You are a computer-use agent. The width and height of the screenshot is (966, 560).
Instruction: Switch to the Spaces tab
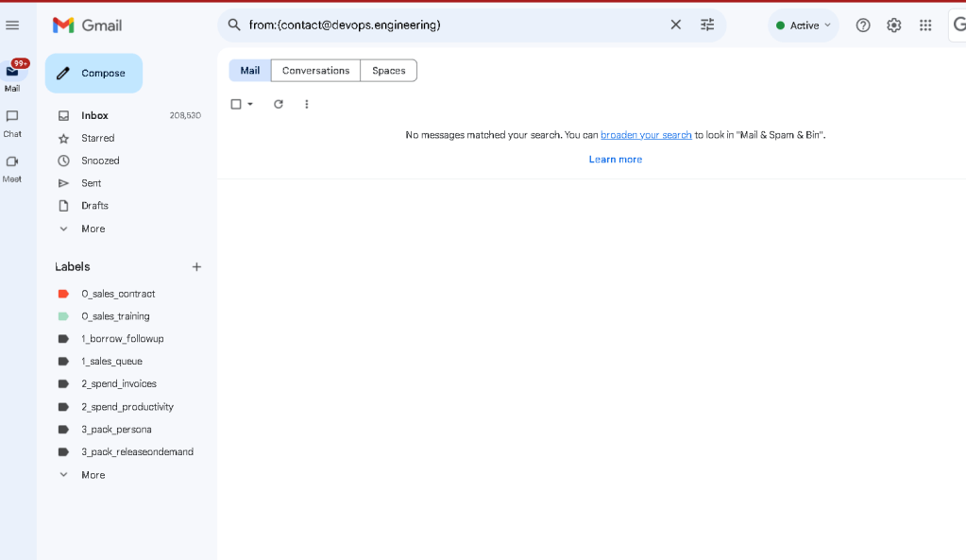click(x=389, y=70)
